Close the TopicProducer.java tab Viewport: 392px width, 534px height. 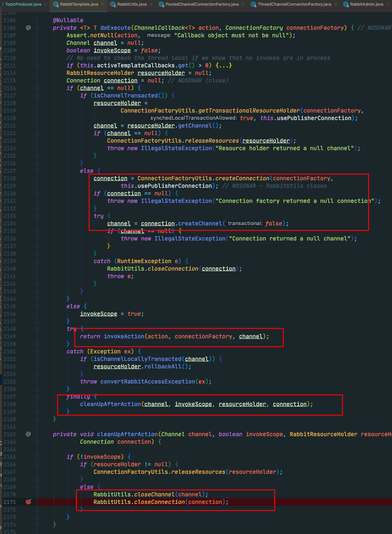[x=45, y=4]
